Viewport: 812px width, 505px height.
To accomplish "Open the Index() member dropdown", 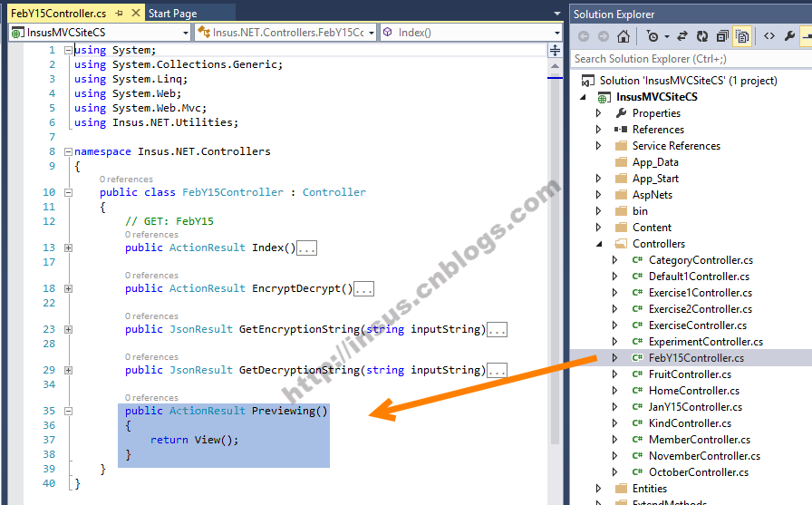I will pyautogui.click(x=557, y=33).
